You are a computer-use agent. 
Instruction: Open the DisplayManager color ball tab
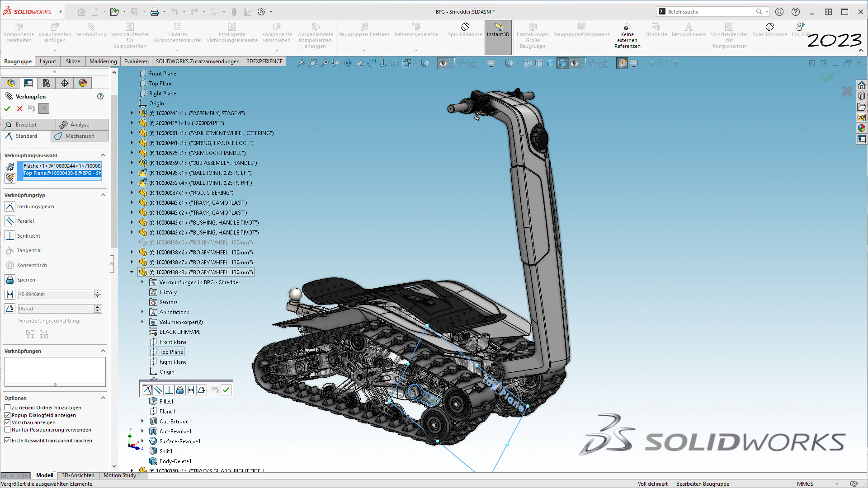pos(83,83)
